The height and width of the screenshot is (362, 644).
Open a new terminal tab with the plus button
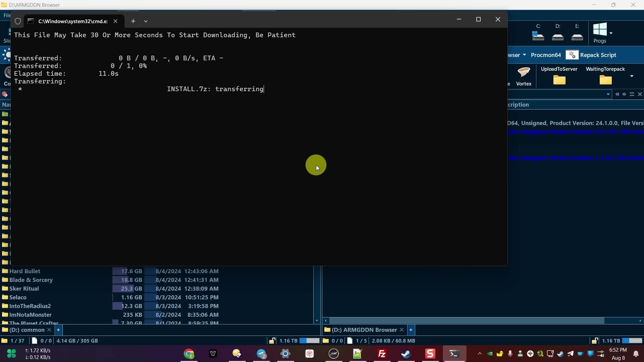pyautogui.click(x=133, y=21)
